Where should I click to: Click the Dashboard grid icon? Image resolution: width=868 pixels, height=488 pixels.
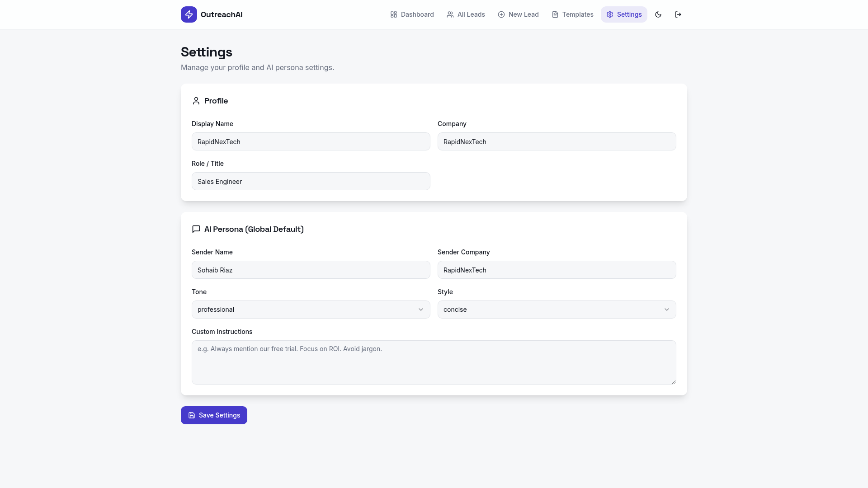pyautogui.click(x=394, y=14)
